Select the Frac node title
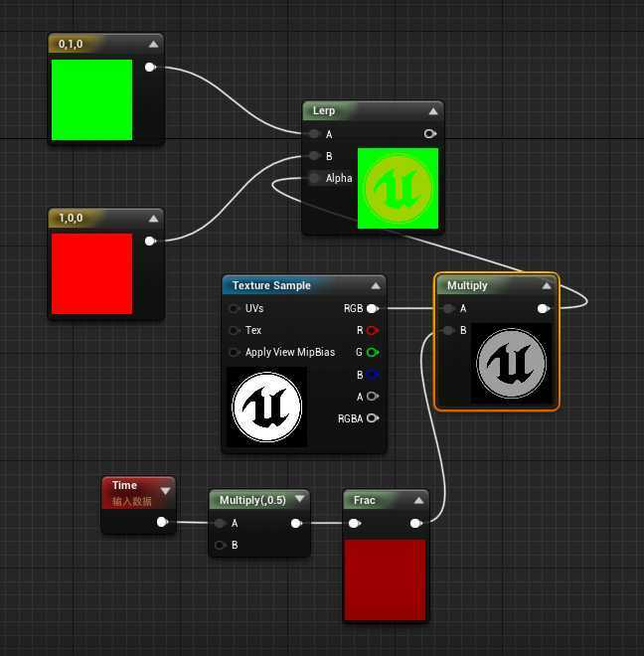This screenshot has height=656, width=644. click(364, 500)
